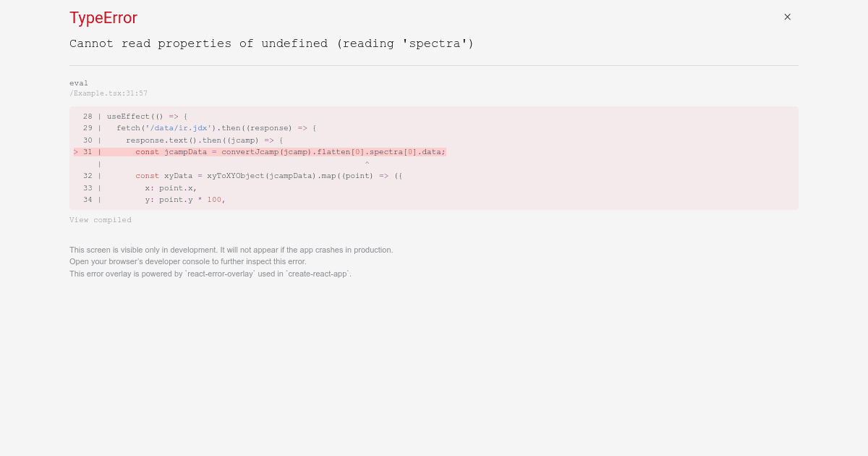The width and height of the screenshot is (868, 456).
Task: Click the View compiled link
Action: [101, 220]
